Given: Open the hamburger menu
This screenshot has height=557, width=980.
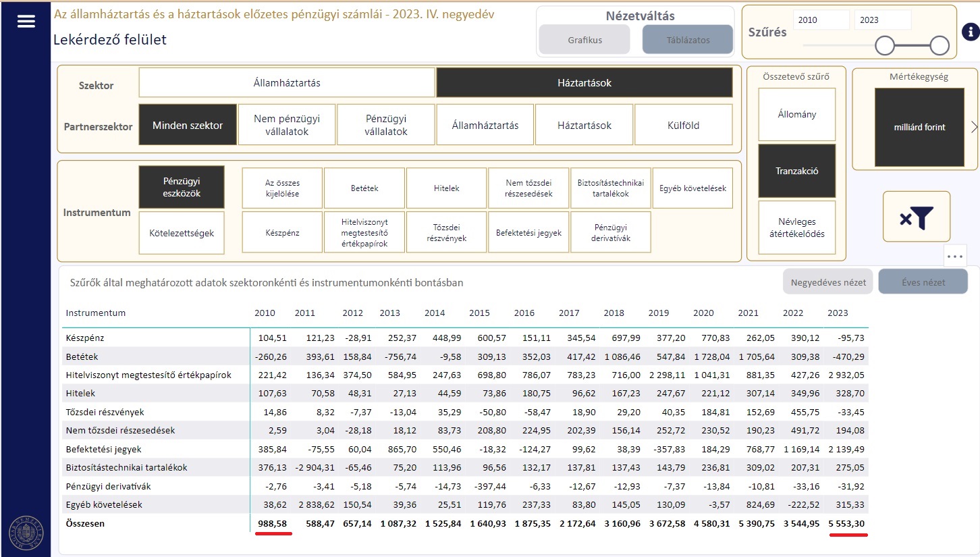Looking at the screenshot, I should click(x=26, y=22).
